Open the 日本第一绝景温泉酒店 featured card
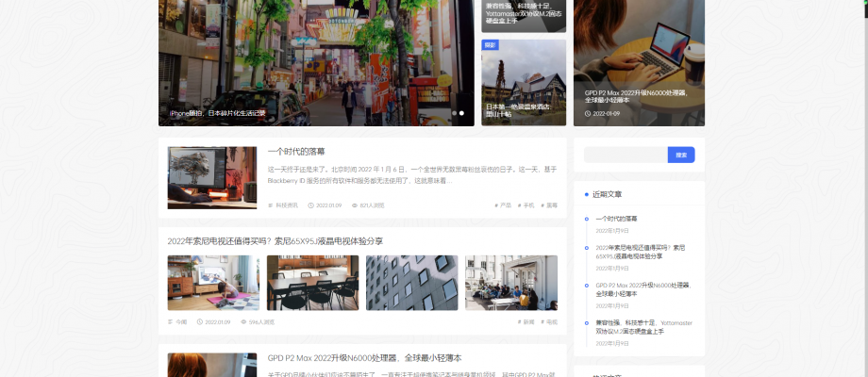Image resolution: width=868 pixels, height=377 pixels. pos(524,82)
